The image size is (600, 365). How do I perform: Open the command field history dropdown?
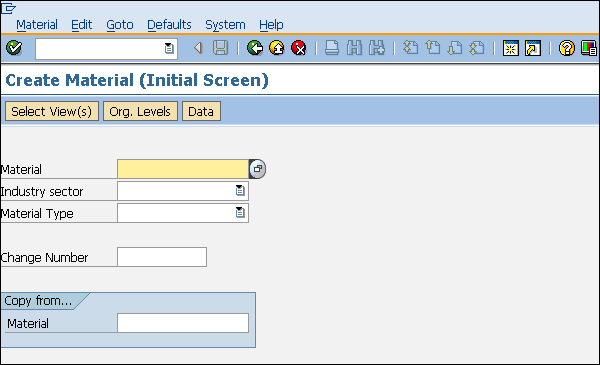coord(169,49)
